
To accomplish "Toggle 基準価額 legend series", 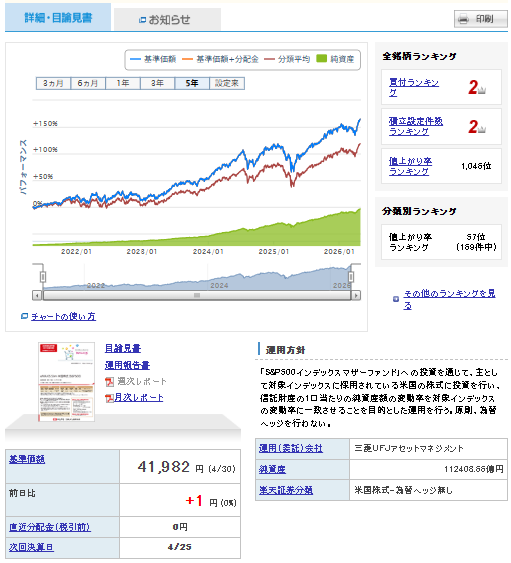I will (153, 59).
